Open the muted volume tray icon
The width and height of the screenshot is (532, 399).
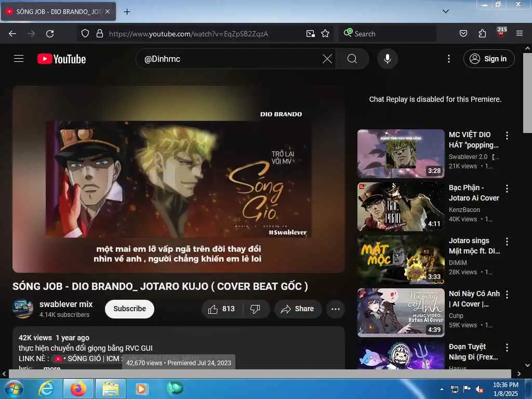coord(480,389)
